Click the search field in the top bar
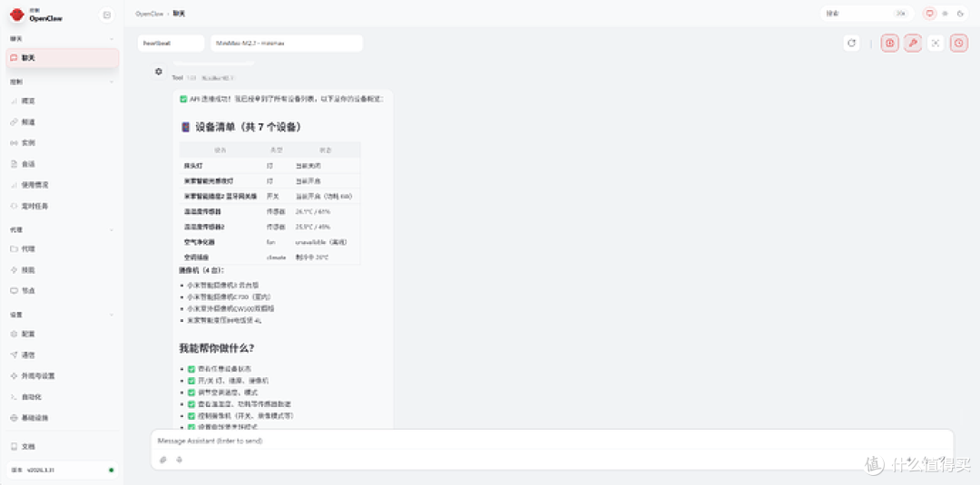 tap(867, 13)
